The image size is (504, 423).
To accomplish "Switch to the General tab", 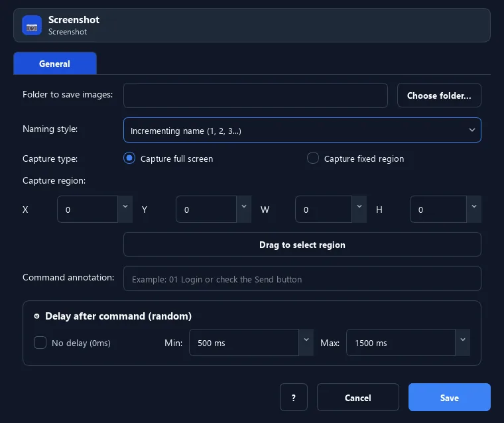I will pos(55,64).
